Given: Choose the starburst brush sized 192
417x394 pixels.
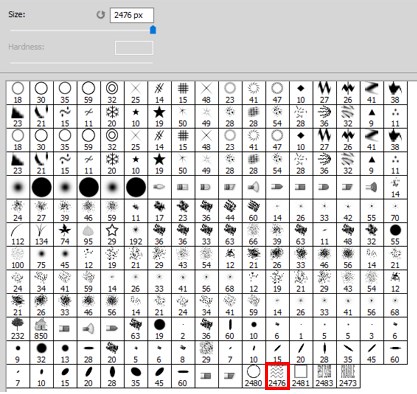Looking at the screenshot, I should click(x=136, y=234).
